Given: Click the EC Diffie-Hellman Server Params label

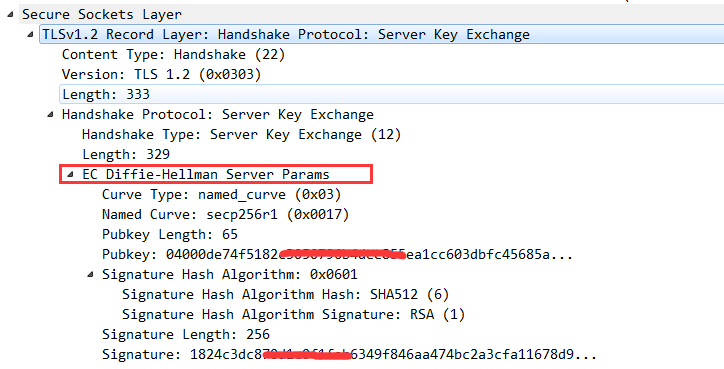Looking at the screenshot, I should tap(206, 174).
